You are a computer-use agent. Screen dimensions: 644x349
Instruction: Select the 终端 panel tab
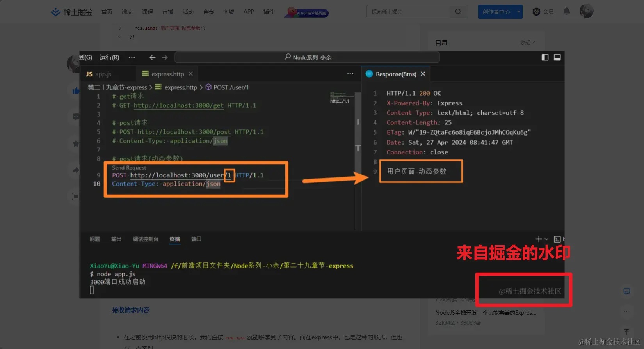point(175,239)
